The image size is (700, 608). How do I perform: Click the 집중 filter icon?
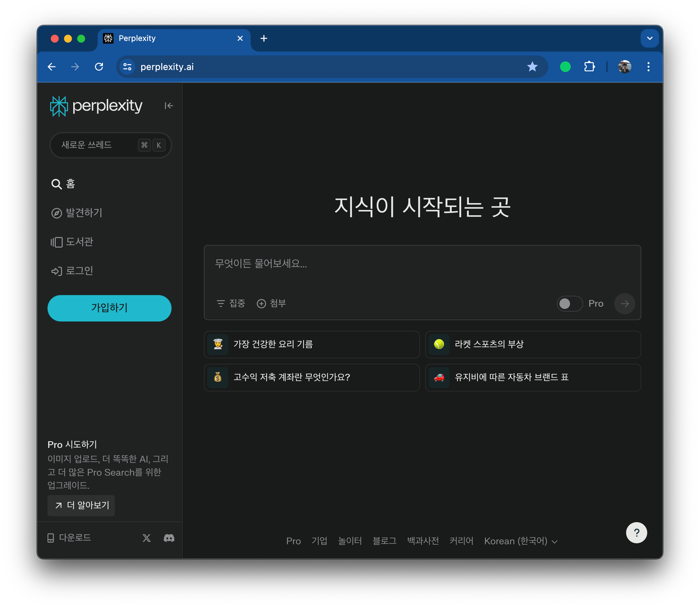click(221, 303)
